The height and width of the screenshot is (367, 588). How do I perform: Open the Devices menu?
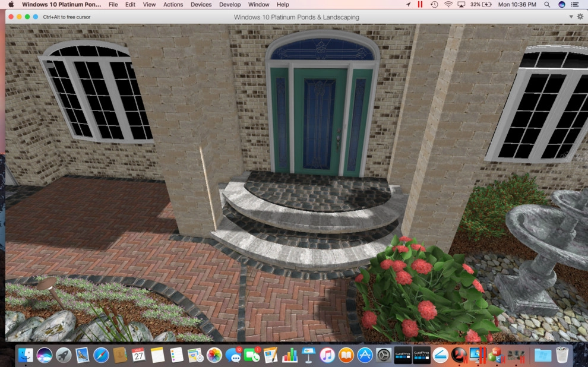201,5
